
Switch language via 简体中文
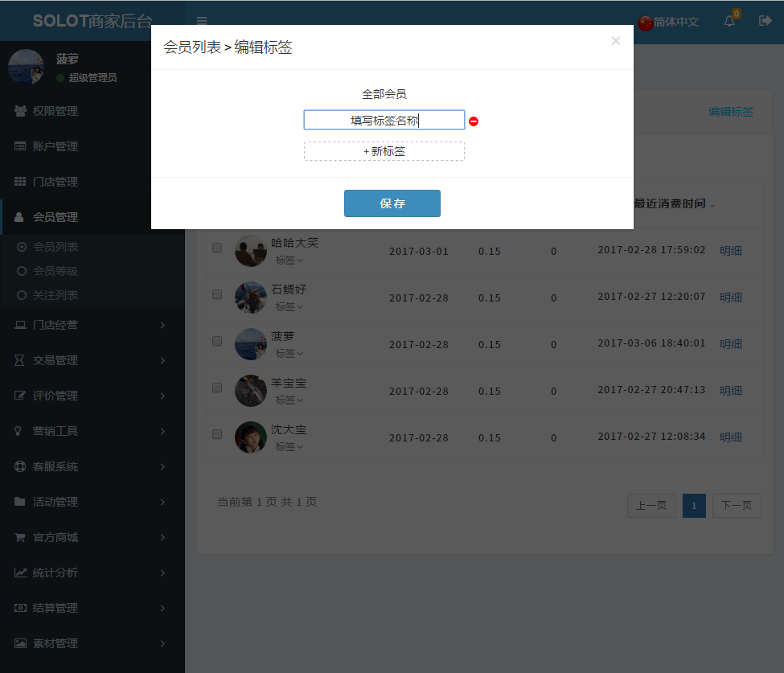pos(676,22)
